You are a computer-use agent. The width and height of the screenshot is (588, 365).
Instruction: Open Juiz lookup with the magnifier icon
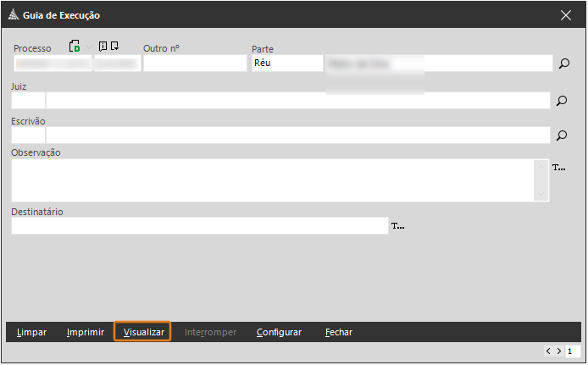[x=562, y=101]
